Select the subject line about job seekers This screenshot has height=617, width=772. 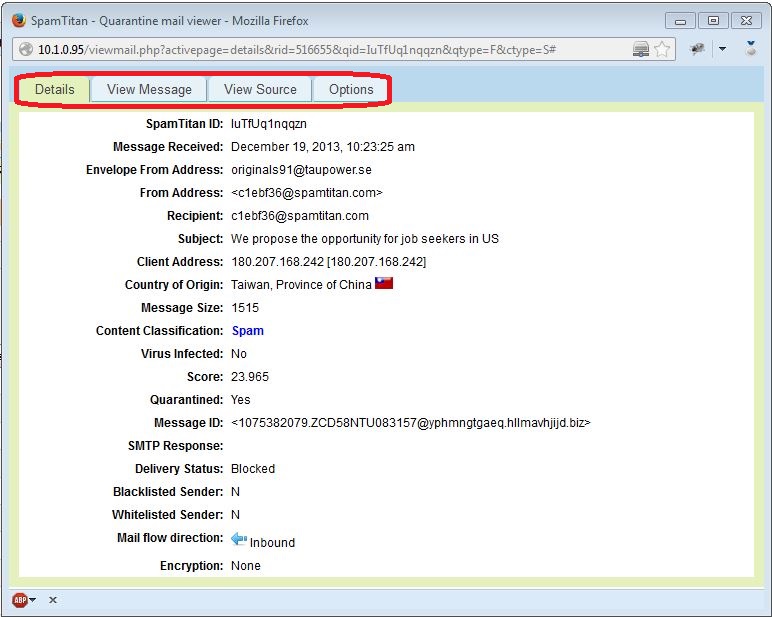pyautogui.click(x=365, y=239)
